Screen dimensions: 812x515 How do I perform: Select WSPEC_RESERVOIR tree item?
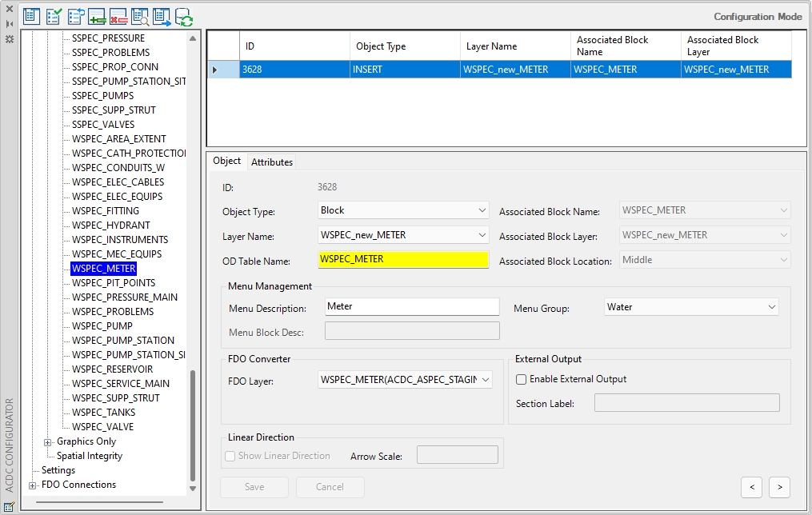[x=112, y=369]
